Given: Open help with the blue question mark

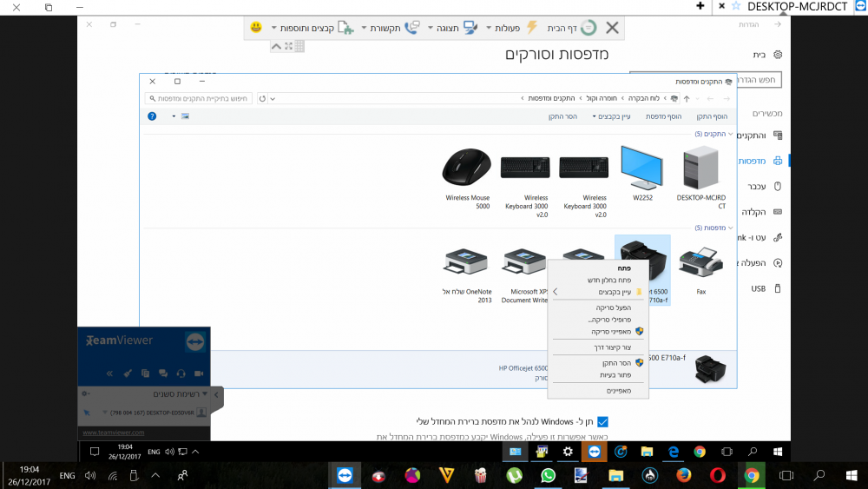Looking at the screenshot, I should pos(152,116).
